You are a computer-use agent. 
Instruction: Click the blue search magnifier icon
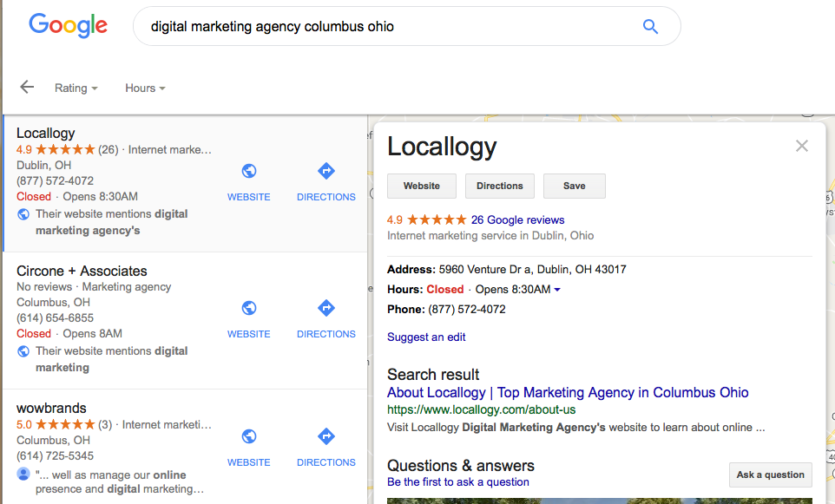[650, 27]
